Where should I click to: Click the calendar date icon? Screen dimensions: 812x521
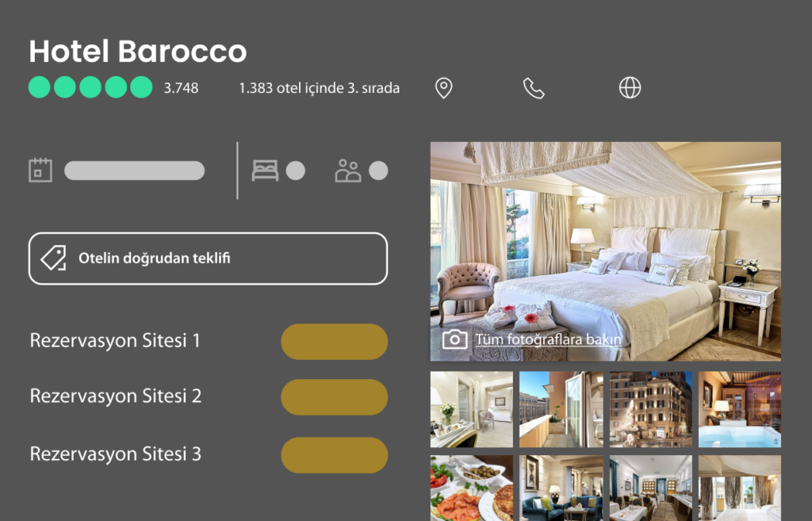(40, 170)
